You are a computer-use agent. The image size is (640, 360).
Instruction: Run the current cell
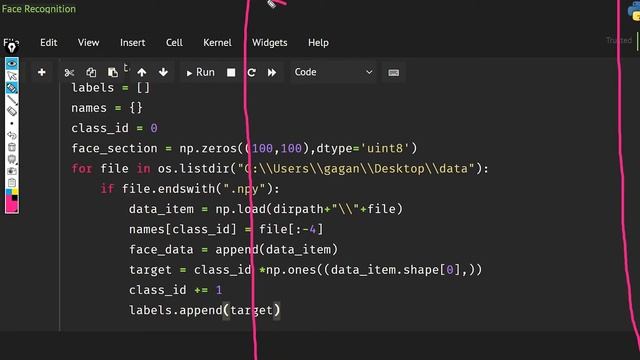click(200, 72)
